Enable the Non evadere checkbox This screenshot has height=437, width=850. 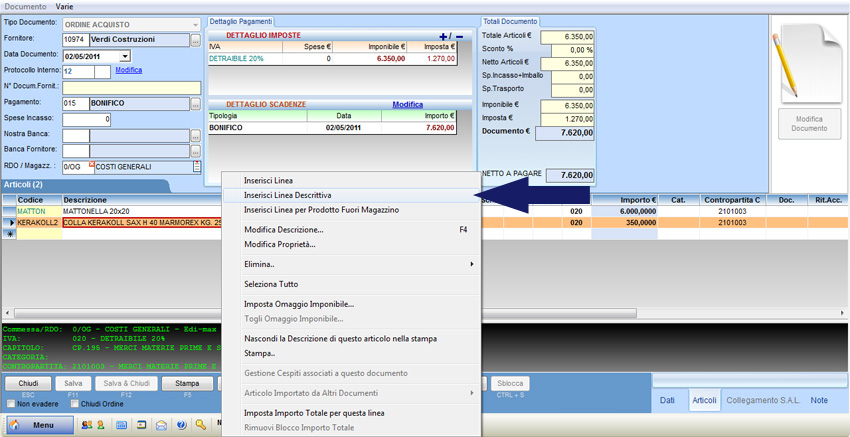(x=11, y=404)
